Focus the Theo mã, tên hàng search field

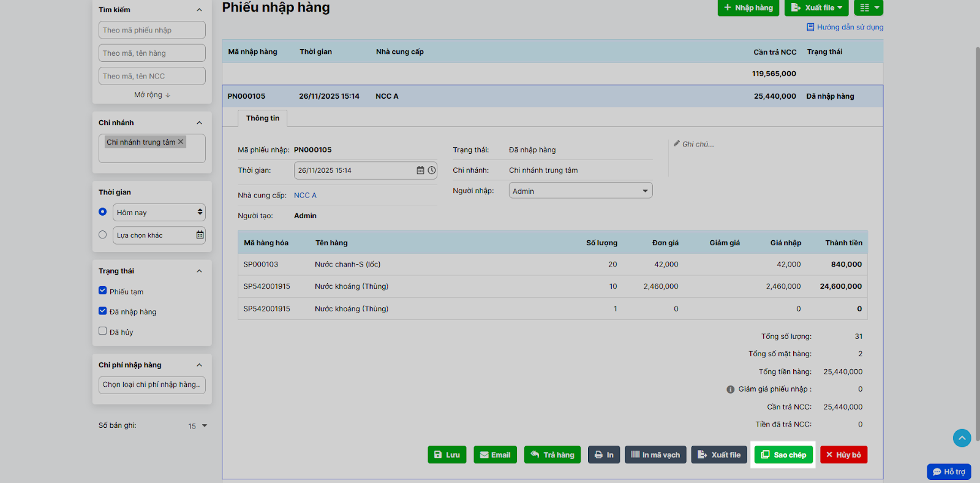(x=152, y=53)
